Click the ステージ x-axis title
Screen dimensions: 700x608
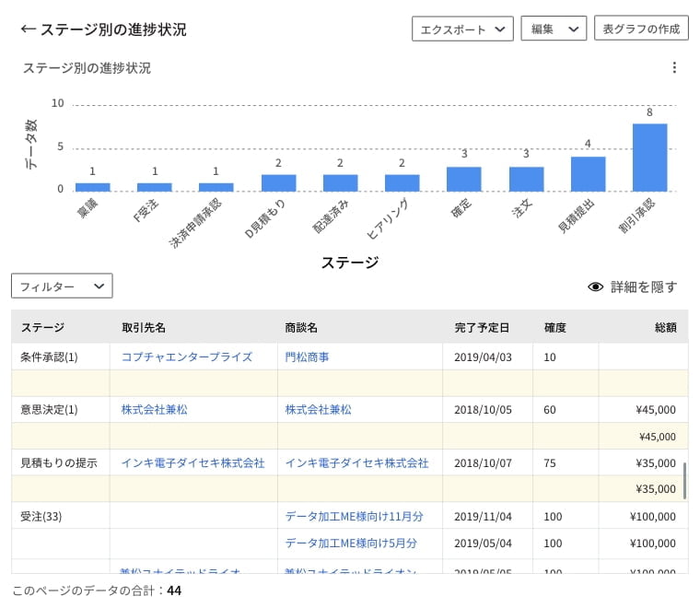point(350,263)
